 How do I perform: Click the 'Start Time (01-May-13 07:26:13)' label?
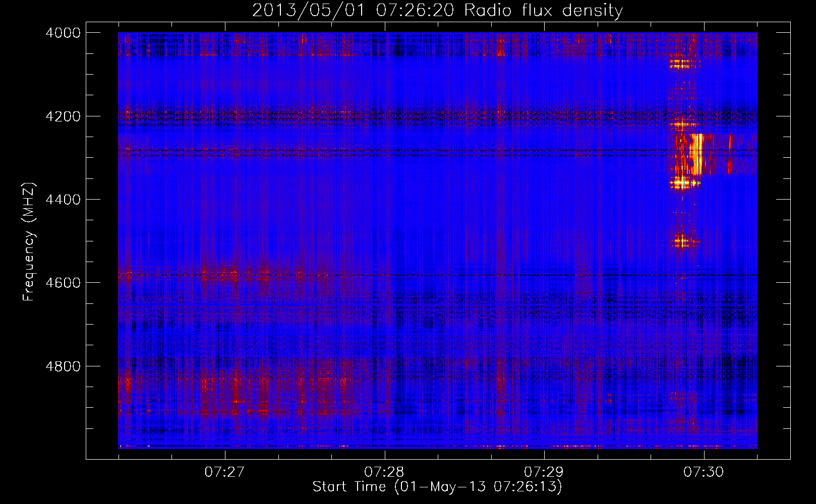pos(437,487)
